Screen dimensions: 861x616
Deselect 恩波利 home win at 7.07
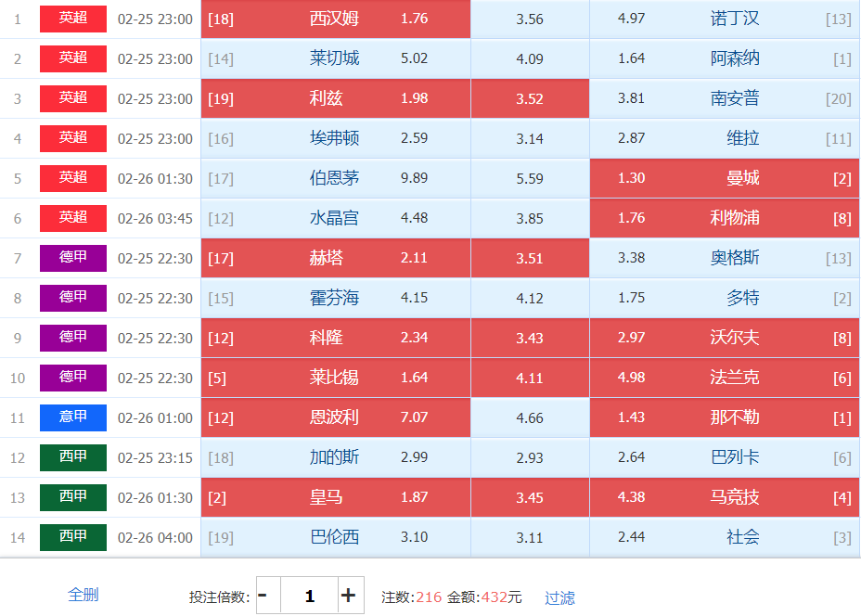336,417
